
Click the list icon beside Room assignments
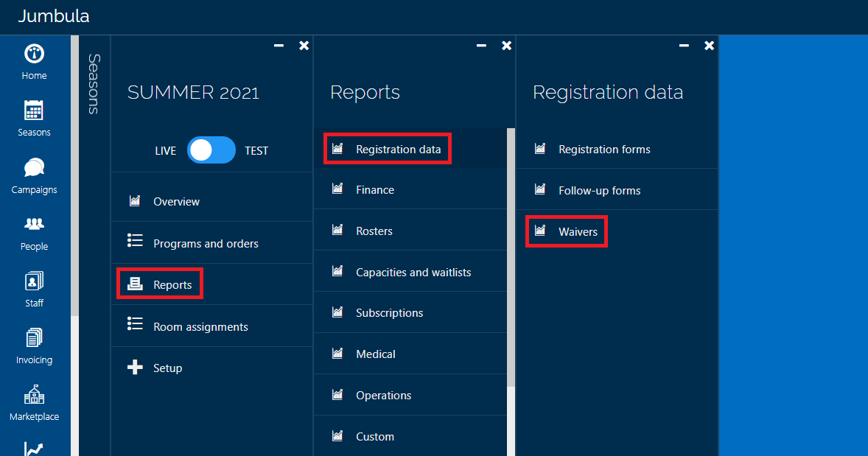135,323
